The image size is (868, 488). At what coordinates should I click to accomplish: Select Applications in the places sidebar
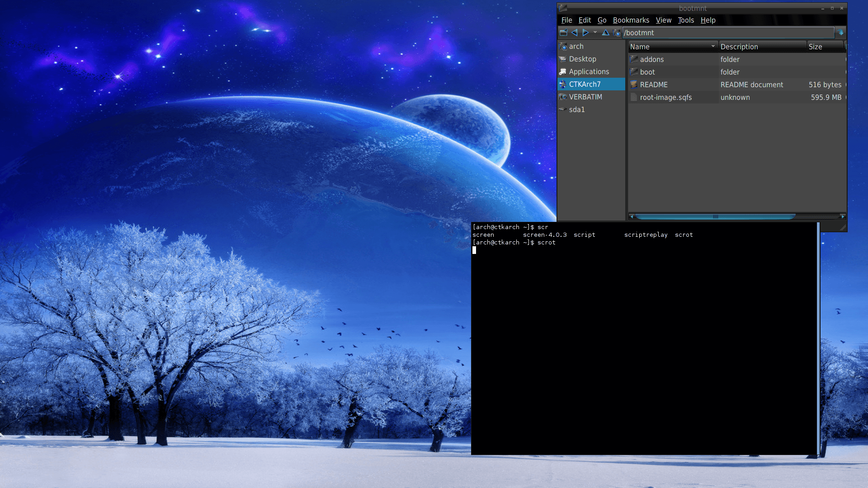pos(591,71)
